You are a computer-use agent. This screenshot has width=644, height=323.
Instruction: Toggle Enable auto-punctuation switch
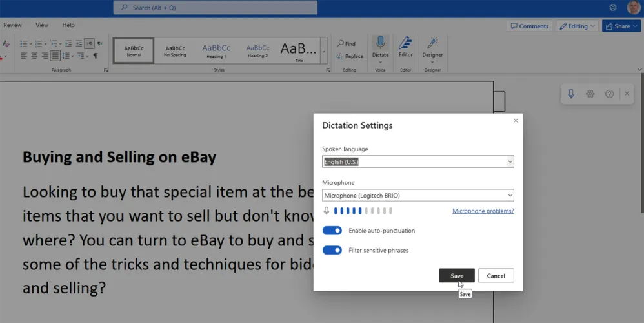(332, 231)
